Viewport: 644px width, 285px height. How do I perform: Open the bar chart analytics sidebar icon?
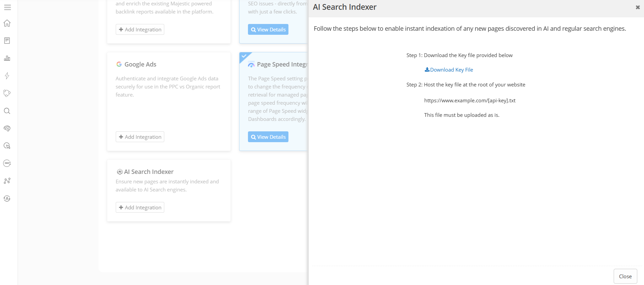pos(7,58)
